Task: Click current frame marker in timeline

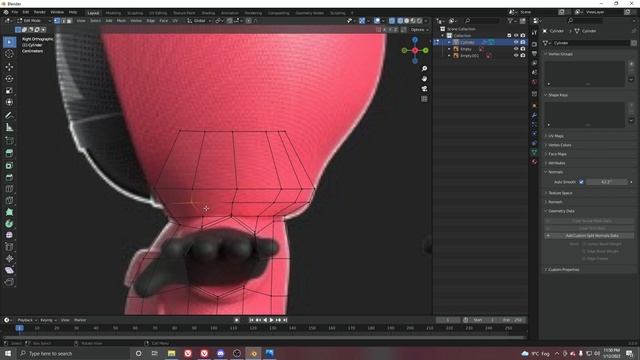Action: (19, 328)
